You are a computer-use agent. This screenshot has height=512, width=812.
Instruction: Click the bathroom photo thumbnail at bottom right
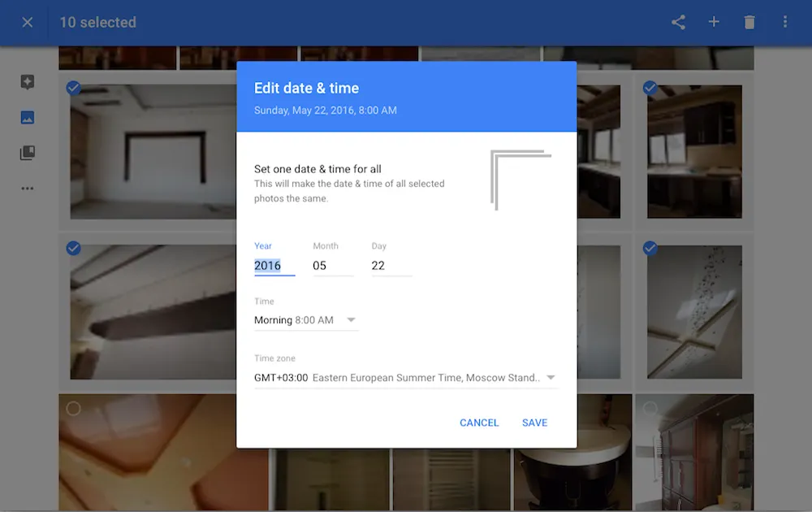coord(694,455)
